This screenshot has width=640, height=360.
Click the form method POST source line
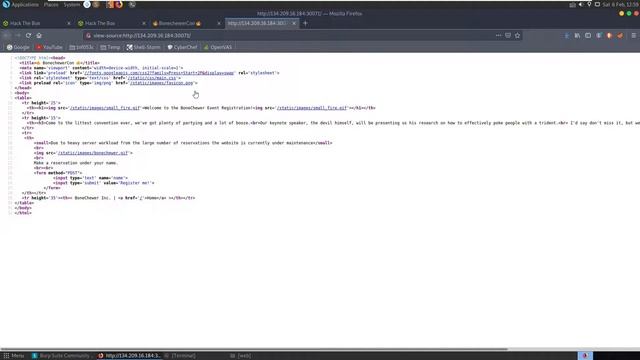pyautogui.click(x=58, y=173)
